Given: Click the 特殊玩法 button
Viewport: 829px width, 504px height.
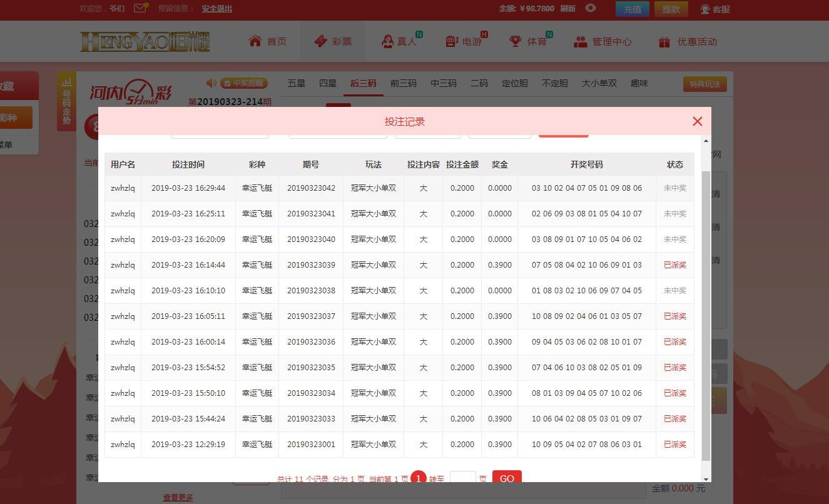Looking at the screenshot, I should point(705,84).
